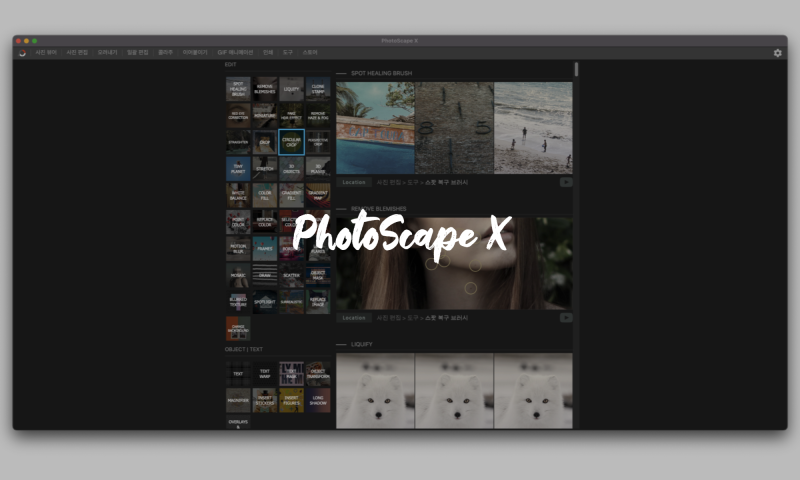Open the settings gear icon

point(778,53)
